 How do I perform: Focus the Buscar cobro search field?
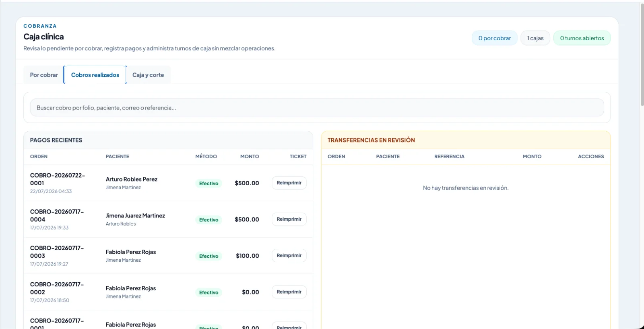(317, 108)
